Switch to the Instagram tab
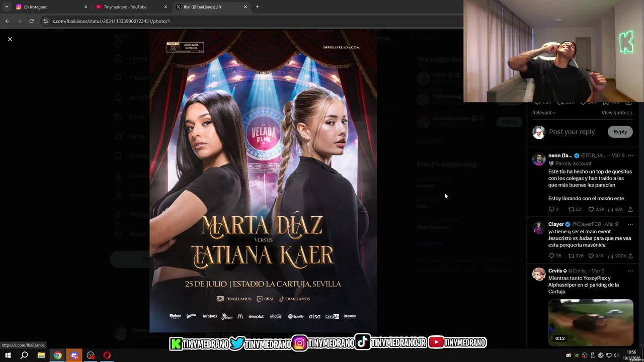The height and width of the screenshot is (362, 644). pyautogui.click(x=50, y=7)
